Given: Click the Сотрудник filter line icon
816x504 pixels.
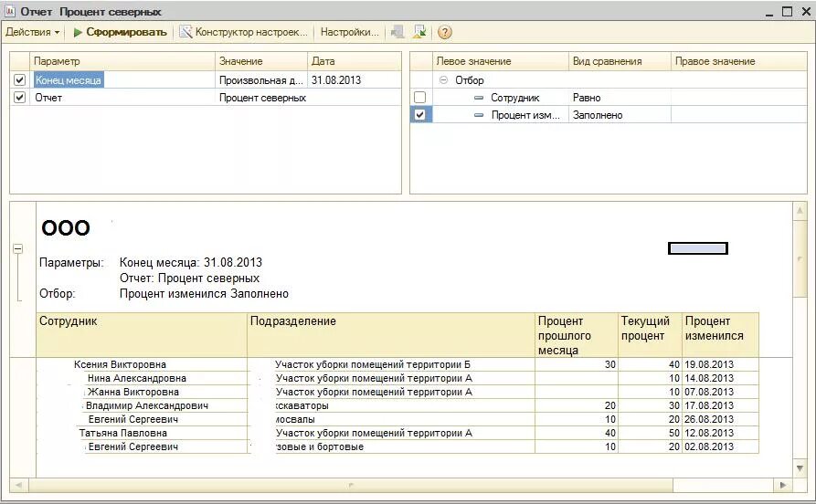Looking at the screenshot, I should (479, 98).
